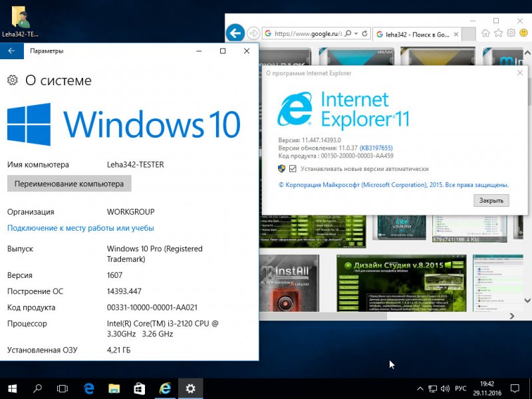Click the smiley feedback icon in Internet Explorer
Viewport: 532px width, 399px height.
(x=524, y=33)
